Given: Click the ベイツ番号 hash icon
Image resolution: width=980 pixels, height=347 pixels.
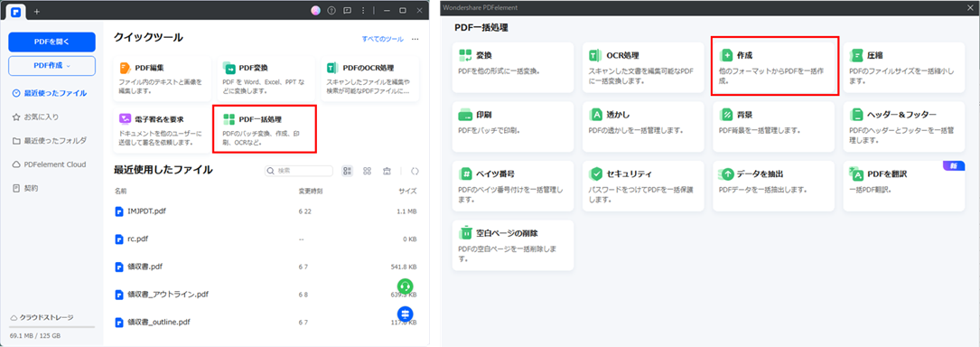Looking at the screenshot, I should click(466, 173).
